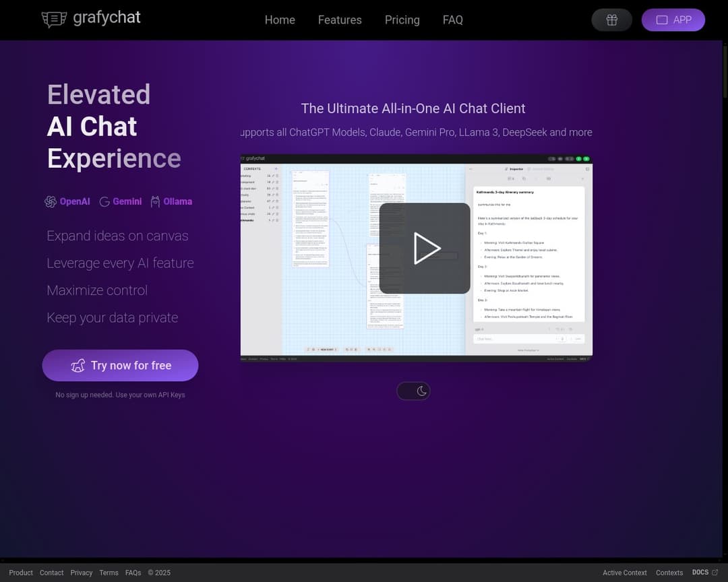Open the FAQ menu item
Image resolution: width=728 pixels, height=582 pixels.
[x=453, y=20]
